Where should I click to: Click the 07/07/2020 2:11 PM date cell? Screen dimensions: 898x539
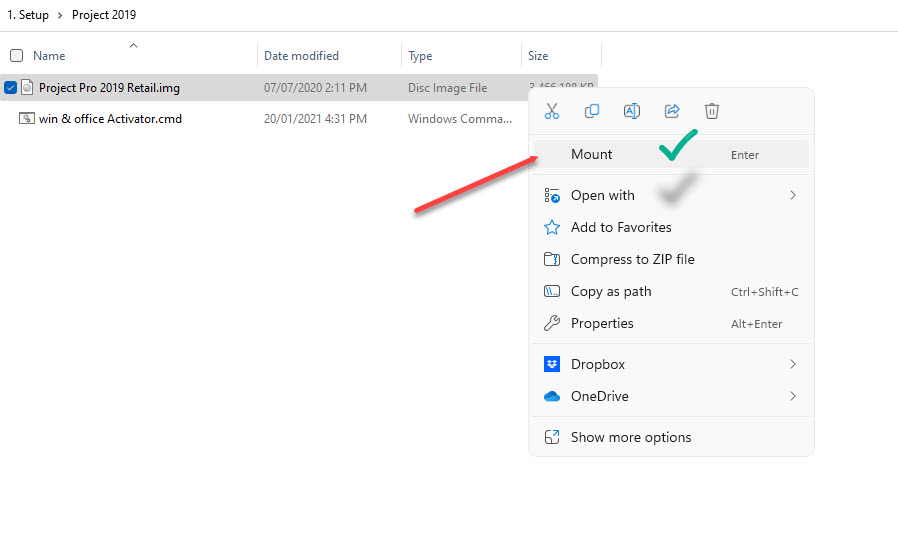point(315,88)
